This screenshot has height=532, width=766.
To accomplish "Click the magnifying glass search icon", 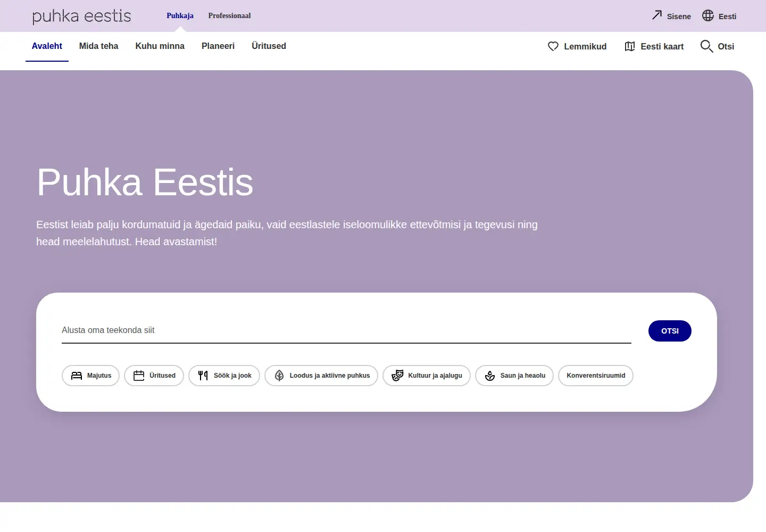I will (706, 46).
